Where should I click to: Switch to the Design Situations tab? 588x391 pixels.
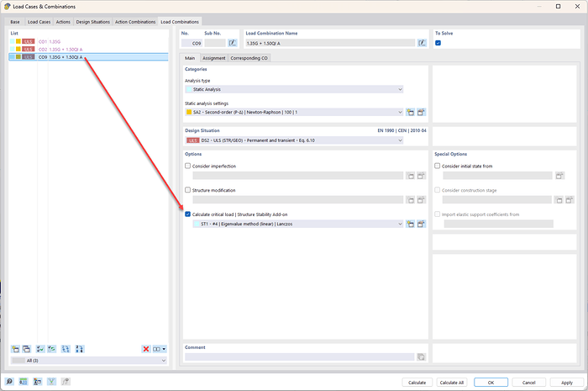click(93, 22)
